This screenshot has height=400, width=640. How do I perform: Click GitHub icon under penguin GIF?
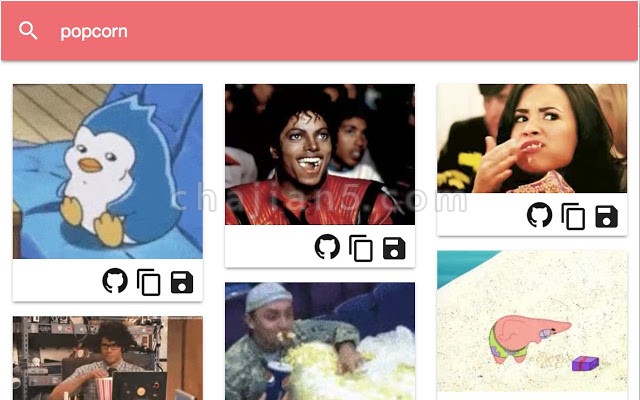tap(115, 281)
